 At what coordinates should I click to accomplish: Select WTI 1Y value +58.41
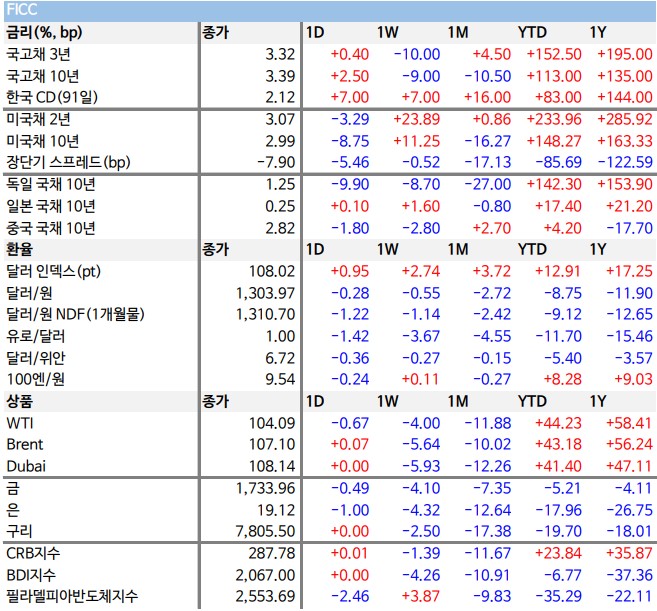(629, 423)
